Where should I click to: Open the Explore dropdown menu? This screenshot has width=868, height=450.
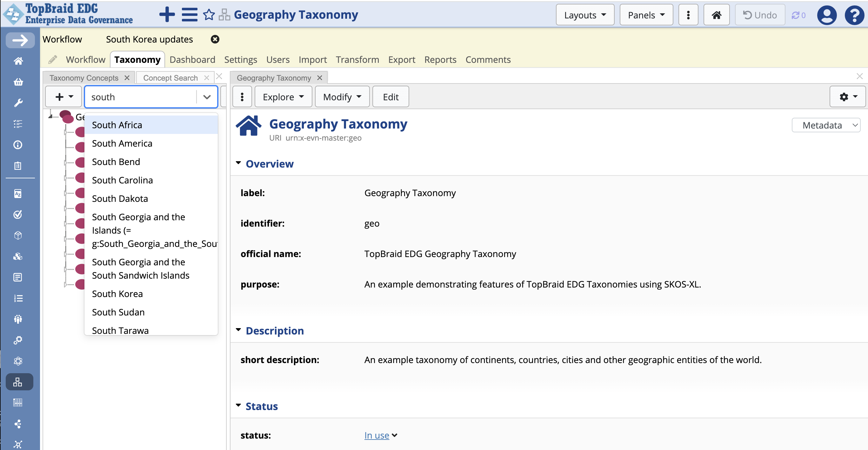click(x=283, y=97)
